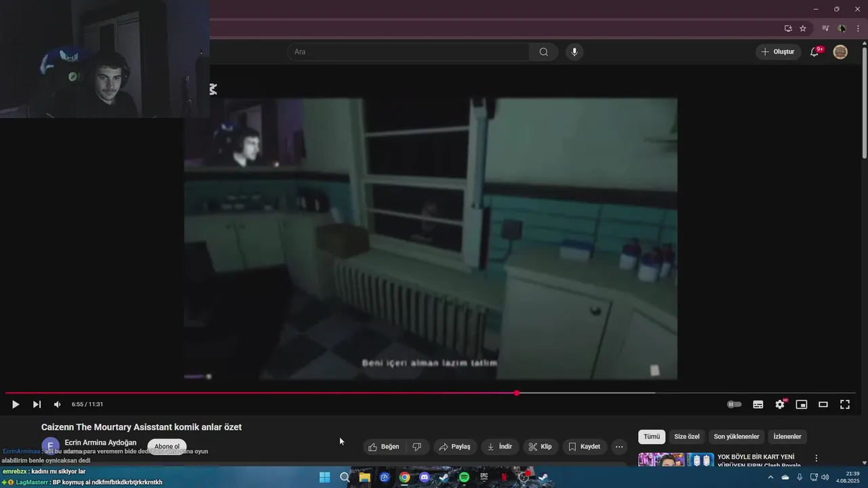
Task: Mute the video volume
Action: point(57,405)
